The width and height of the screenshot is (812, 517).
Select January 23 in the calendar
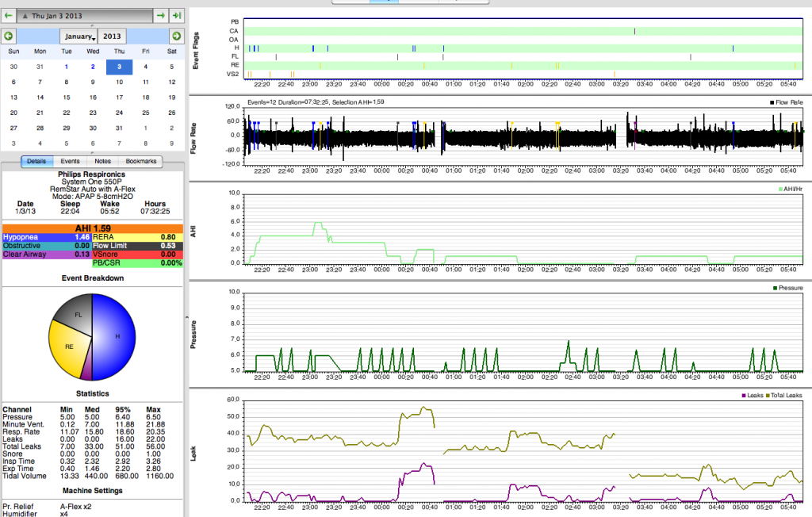click(93, 113)
